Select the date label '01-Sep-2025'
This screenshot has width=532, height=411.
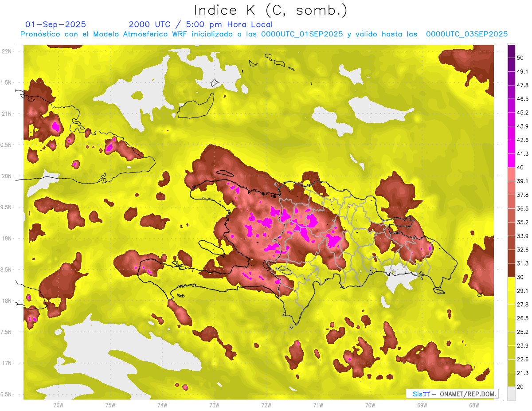tap(56, 24)
